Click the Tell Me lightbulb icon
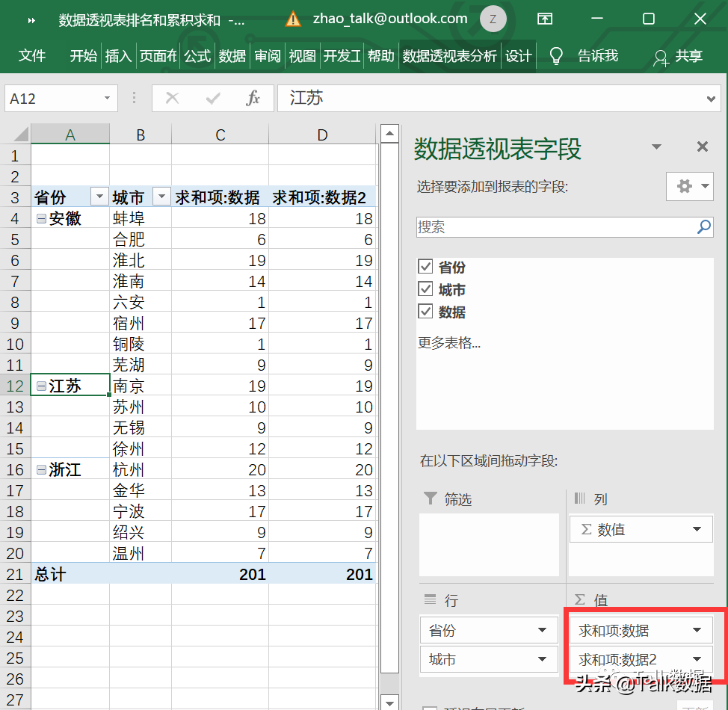This screenshot has width=728, height=710. point(556,56)
